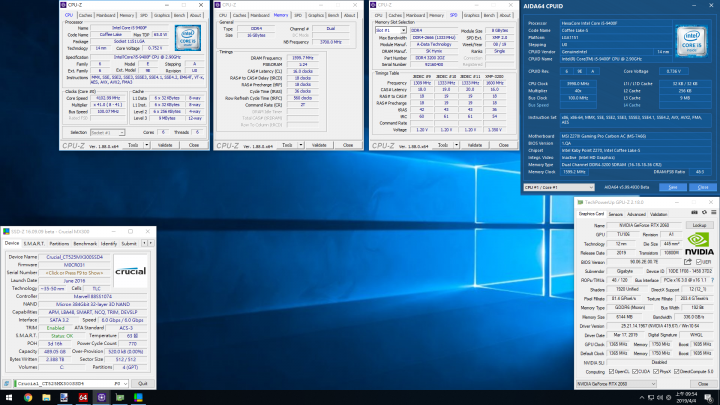Click the SSD-Z colored taskbar icon

pyautogui.click(x=138, y=398)
